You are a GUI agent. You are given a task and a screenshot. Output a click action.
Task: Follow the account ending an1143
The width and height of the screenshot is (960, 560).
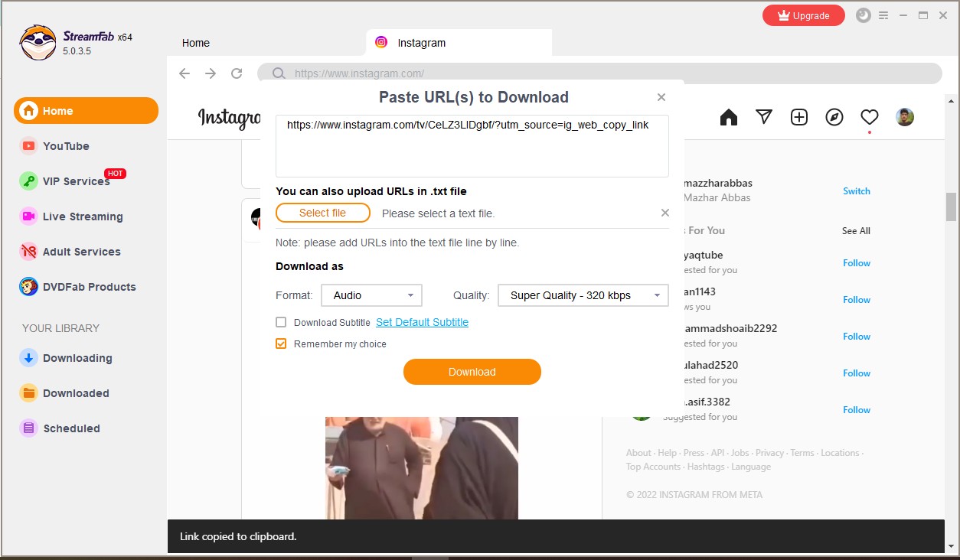pyautogui.click(x=857, y=300)
